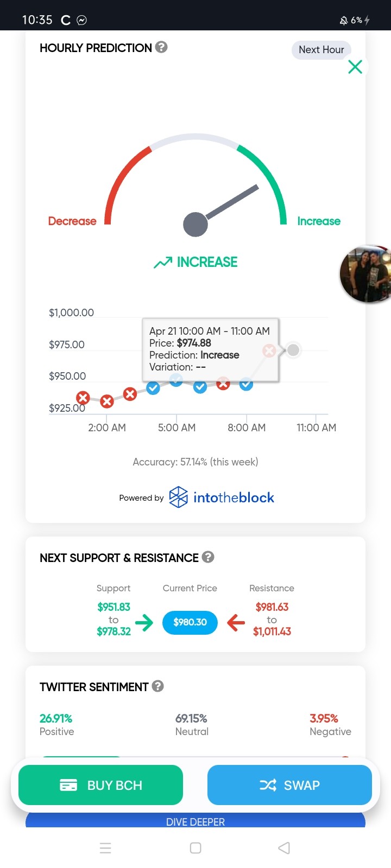Tap the $980.30 current price pill

tap(190, 622)
